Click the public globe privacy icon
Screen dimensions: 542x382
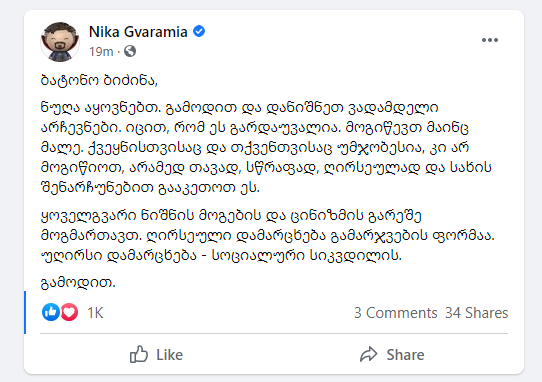[130, 51]
